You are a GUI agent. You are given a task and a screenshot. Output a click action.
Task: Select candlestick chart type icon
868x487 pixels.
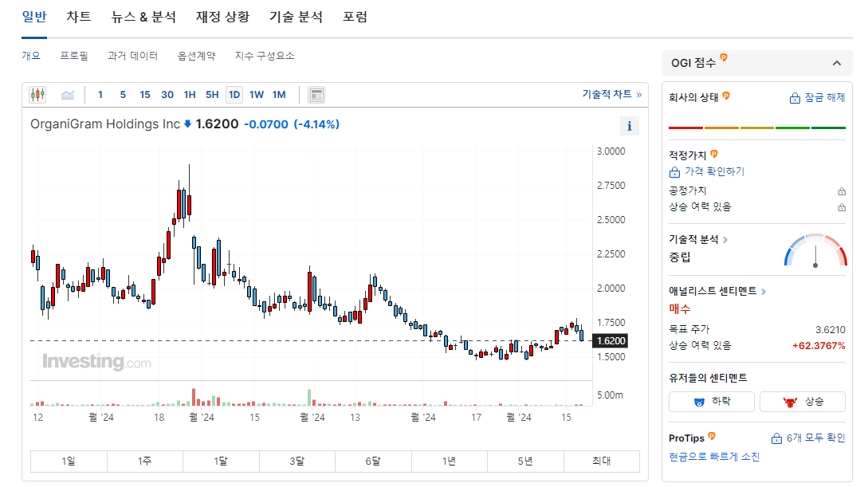pos(37,95)
